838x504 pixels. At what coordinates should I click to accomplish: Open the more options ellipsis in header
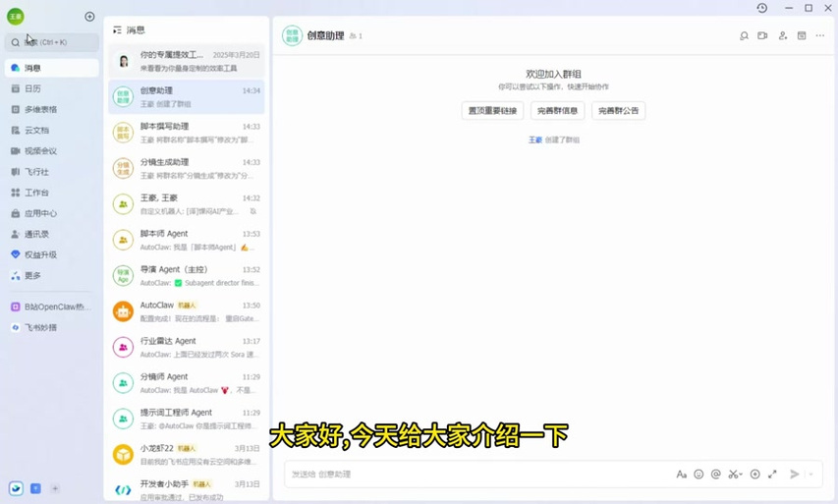point(820,35)
